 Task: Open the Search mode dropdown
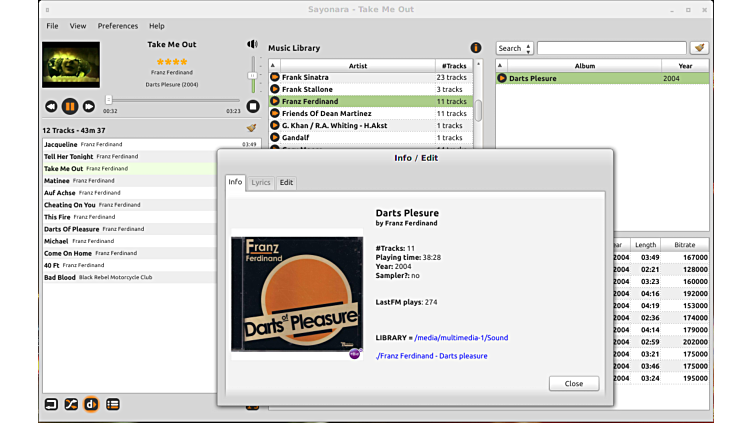coord(514,48)
